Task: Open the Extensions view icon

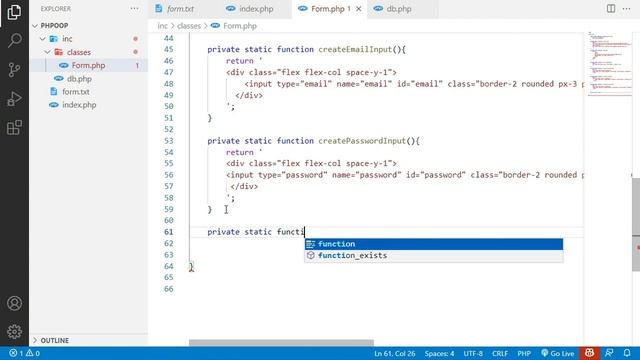Action: point(14,128)
